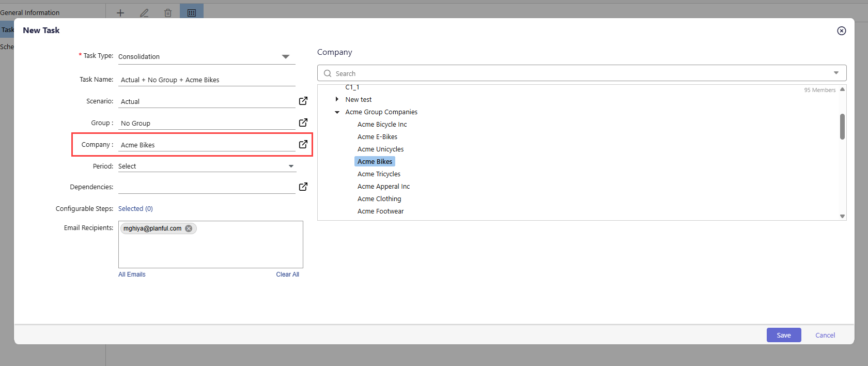
Task: Click the 95 Members count text
Action: 819,90
